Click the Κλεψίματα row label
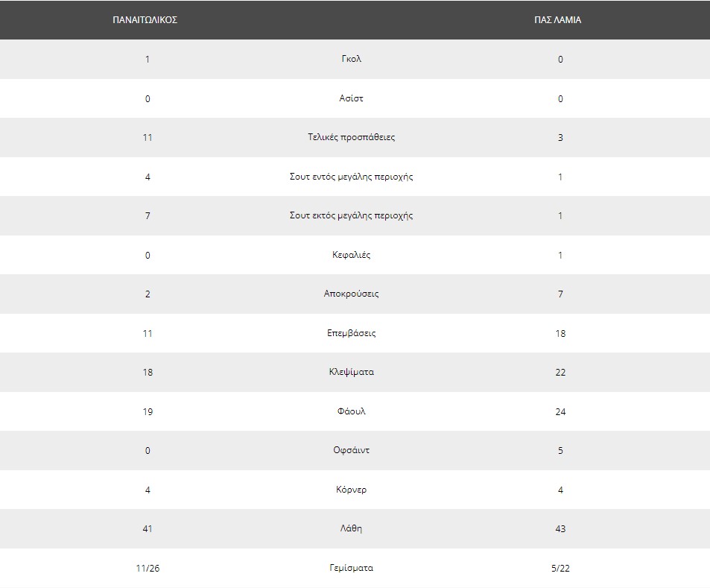This screenshot has height=588, width=710. 352,373
